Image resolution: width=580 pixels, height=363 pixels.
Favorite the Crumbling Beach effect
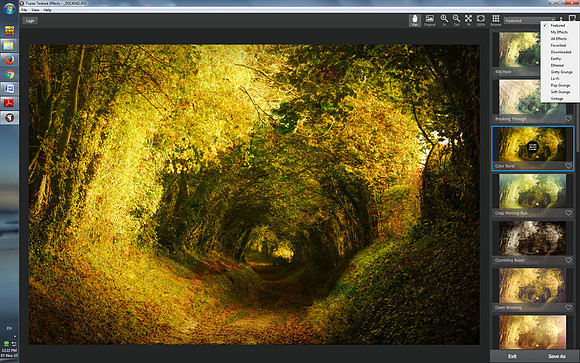[x=568, y=260]
